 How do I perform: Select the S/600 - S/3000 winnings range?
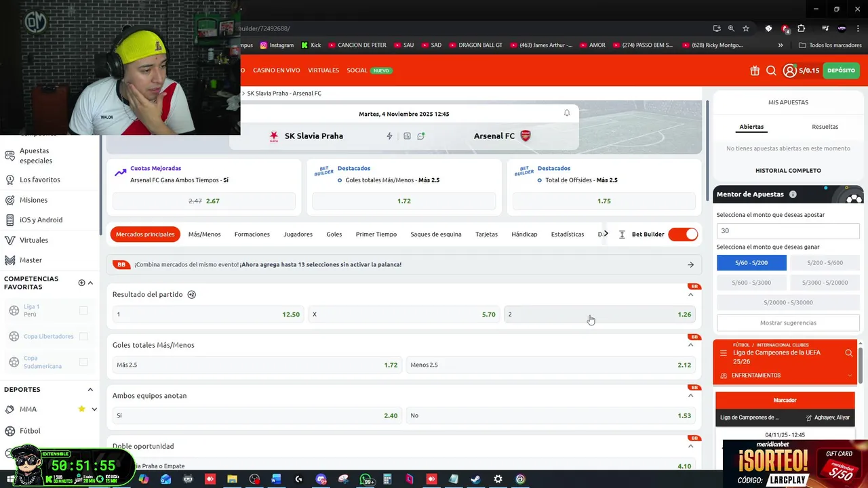(x=751, y=283)
